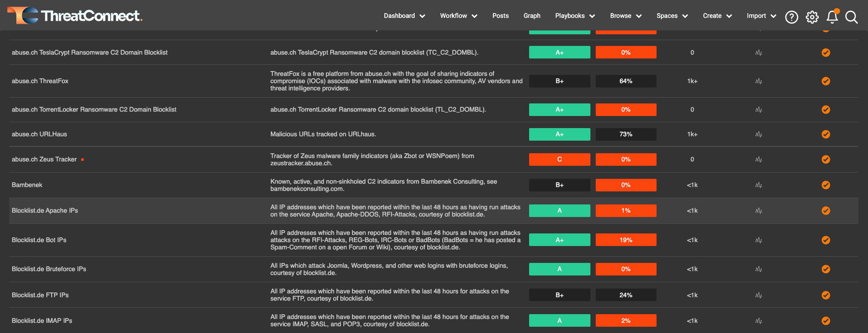Open the Bambenek feed

27,185
